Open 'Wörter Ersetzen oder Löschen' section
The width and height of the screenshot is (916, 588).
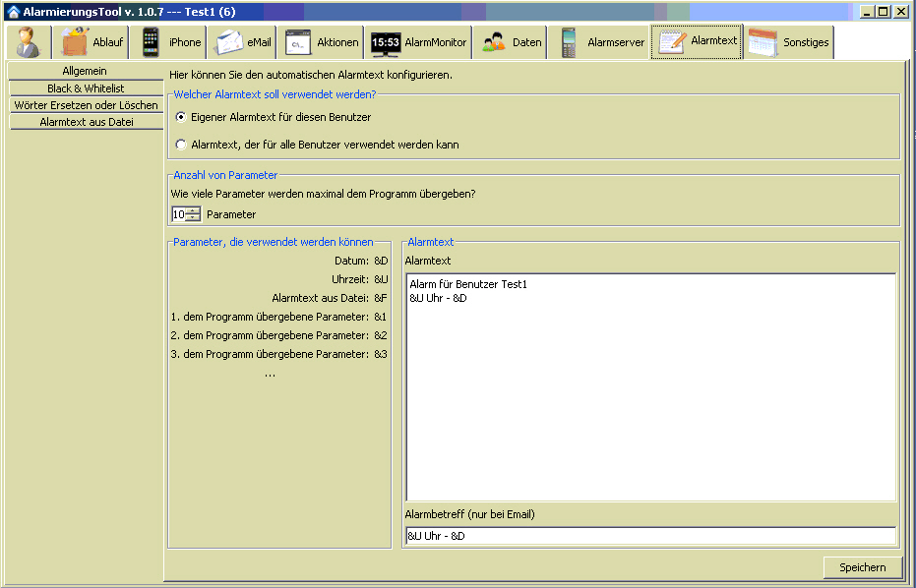point(85,105)
